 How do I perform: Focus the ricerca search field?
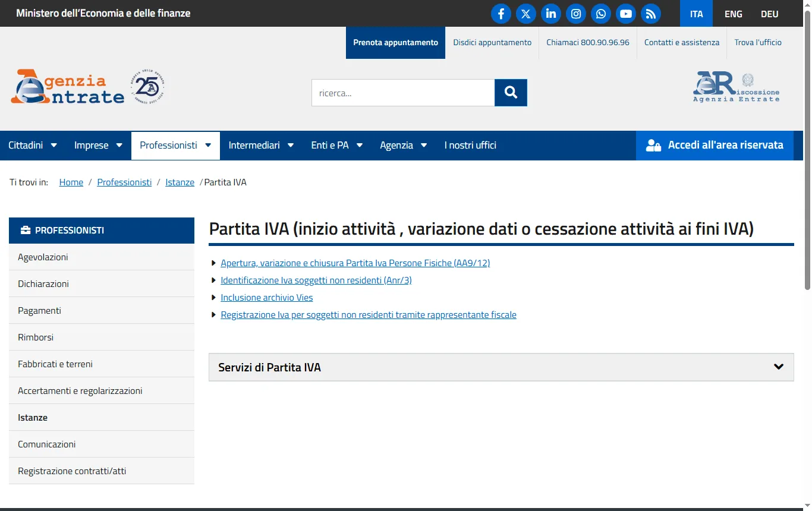click(x=403, y=93)
